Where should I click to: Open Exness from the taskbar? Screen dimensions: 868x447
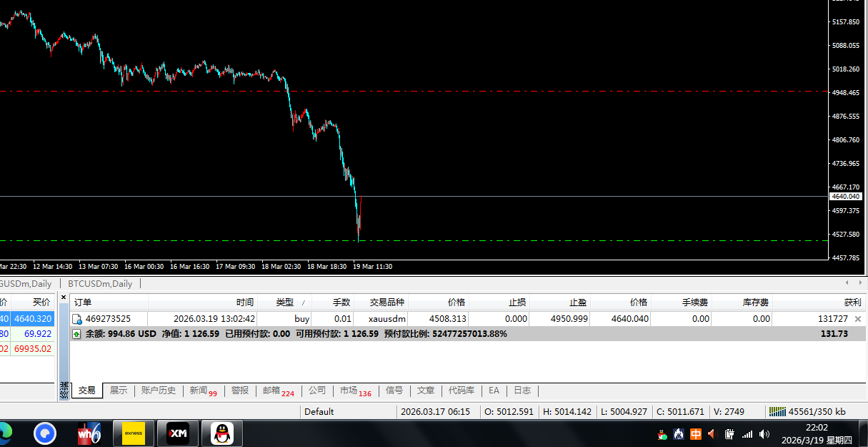pos(134,433)
